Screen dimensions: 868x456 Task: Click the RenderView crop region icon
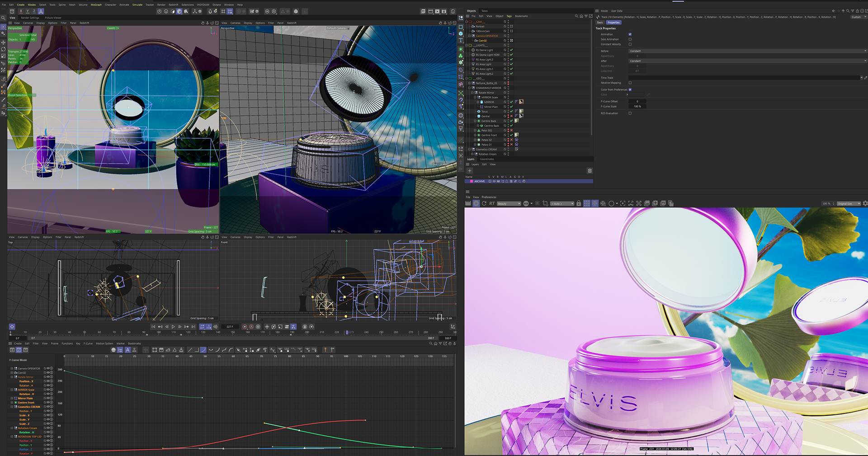(x=545, y=203)
